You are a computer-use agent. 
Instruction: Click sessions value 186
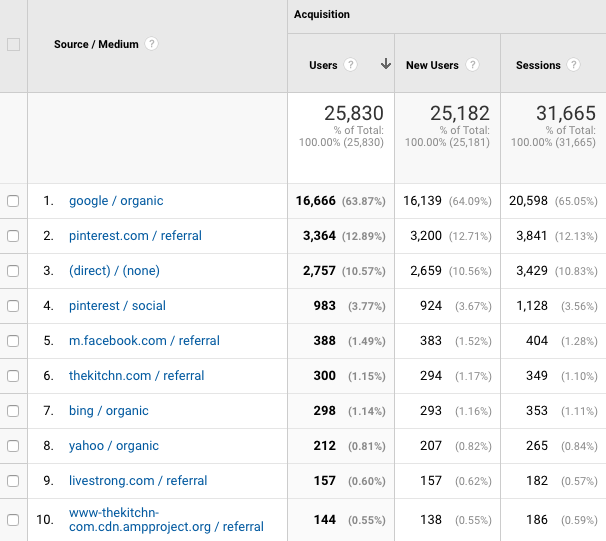click(x=537, y=520)
